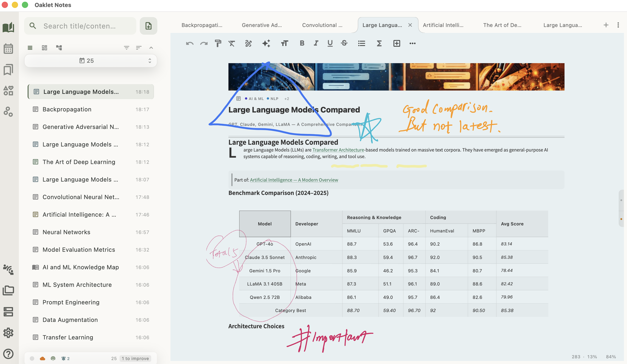The image size is (627, 364).
Task: Open the settings gear
Action: point(8,333)
